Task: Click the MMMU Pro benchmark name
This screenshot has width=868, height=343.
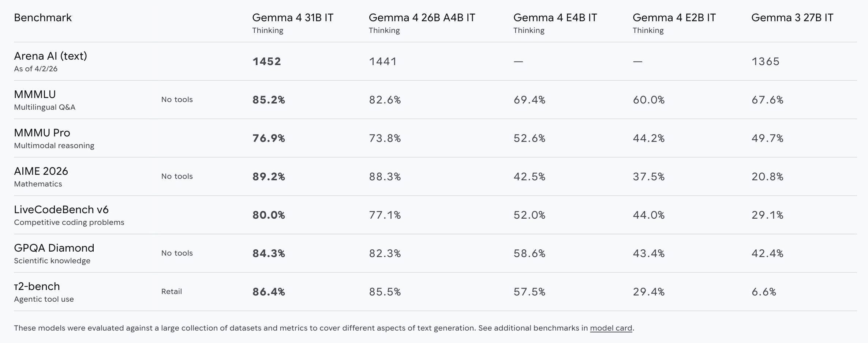Action: tap(42, 133)
